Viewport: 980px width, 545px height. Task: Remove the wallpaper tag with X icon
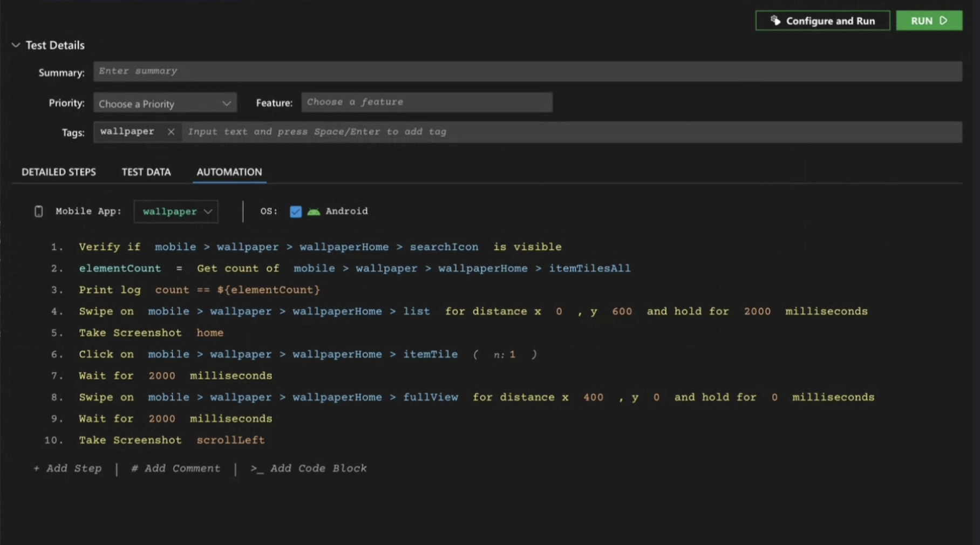click(171, 132)
